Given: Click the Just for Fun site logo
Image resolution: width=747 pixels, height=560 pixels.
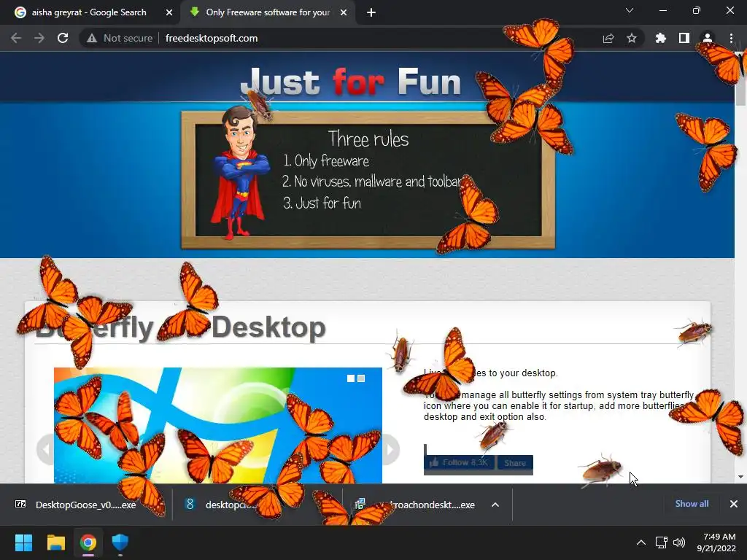Looking at the screenshot, I should point(351,82).
